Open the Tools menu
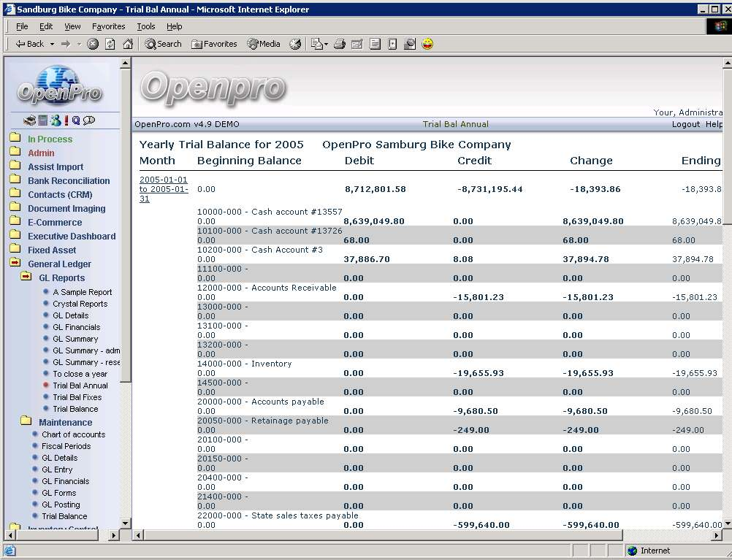 click(x=145, y=26)
